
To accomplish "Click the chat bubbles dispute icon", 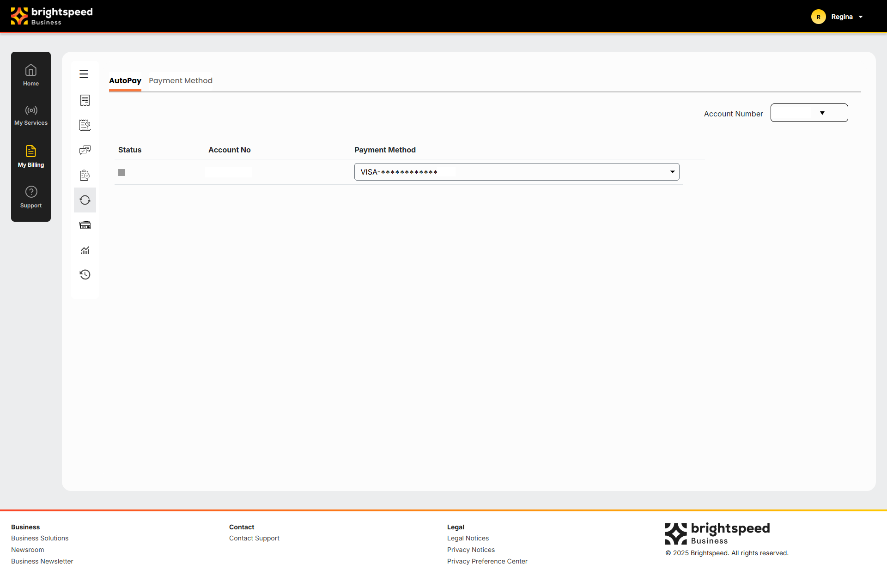I will (x=85, y=150).
